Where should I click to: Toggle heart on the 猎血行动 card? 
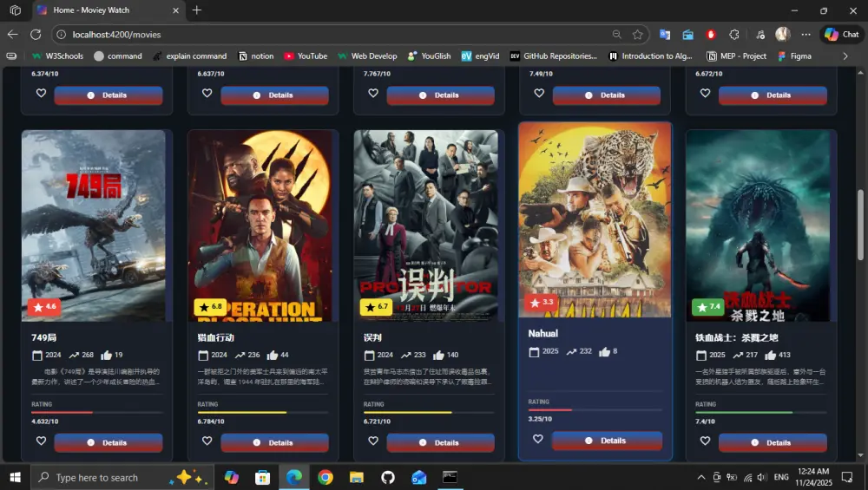click(207, 441)
